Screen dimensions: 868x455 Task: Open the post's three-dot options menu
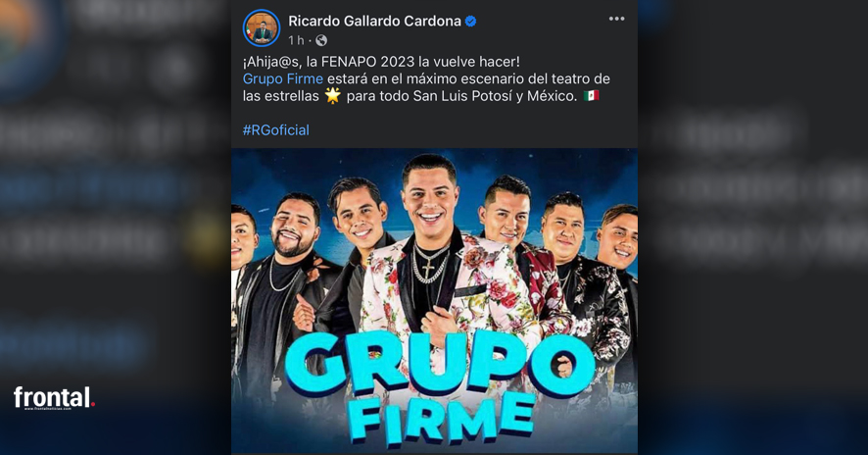pyautogui.click(x=616, y=19)
